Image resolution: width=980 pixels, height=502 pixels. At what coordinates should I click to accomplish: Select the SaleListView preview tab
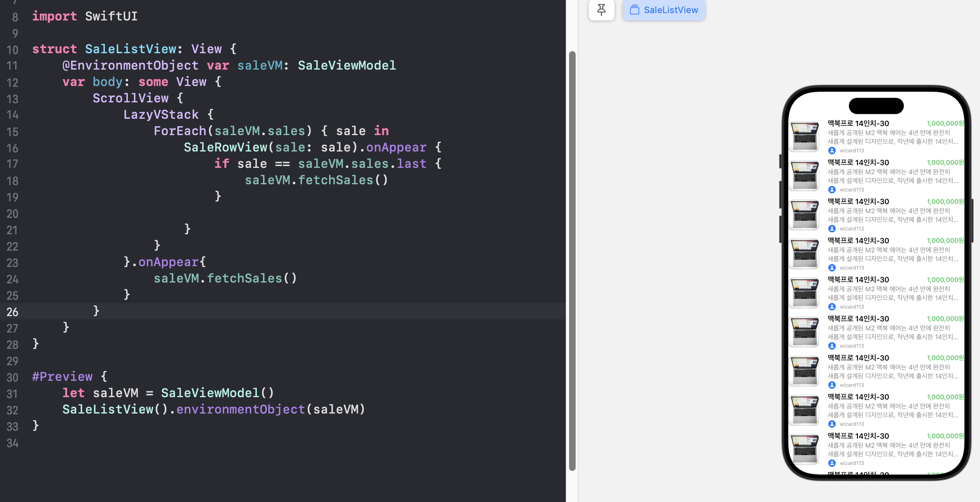(664, 10)
